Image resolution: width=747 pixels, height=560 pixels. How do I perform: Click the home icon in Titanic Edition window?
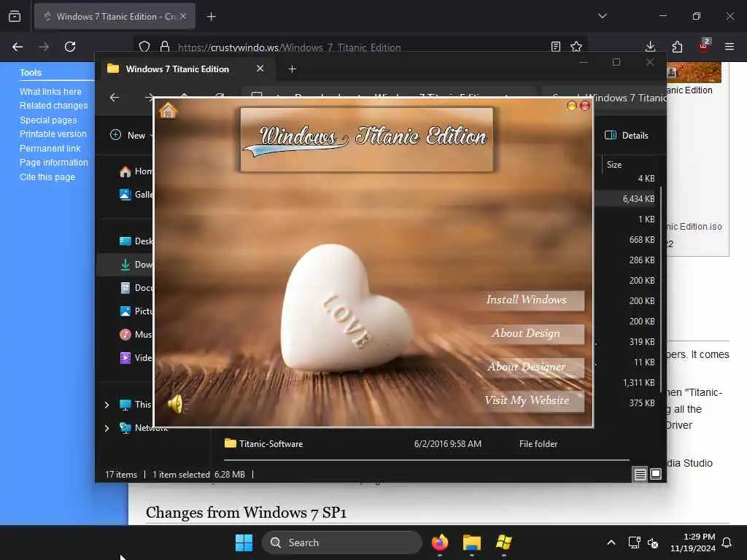pos(168,111)
